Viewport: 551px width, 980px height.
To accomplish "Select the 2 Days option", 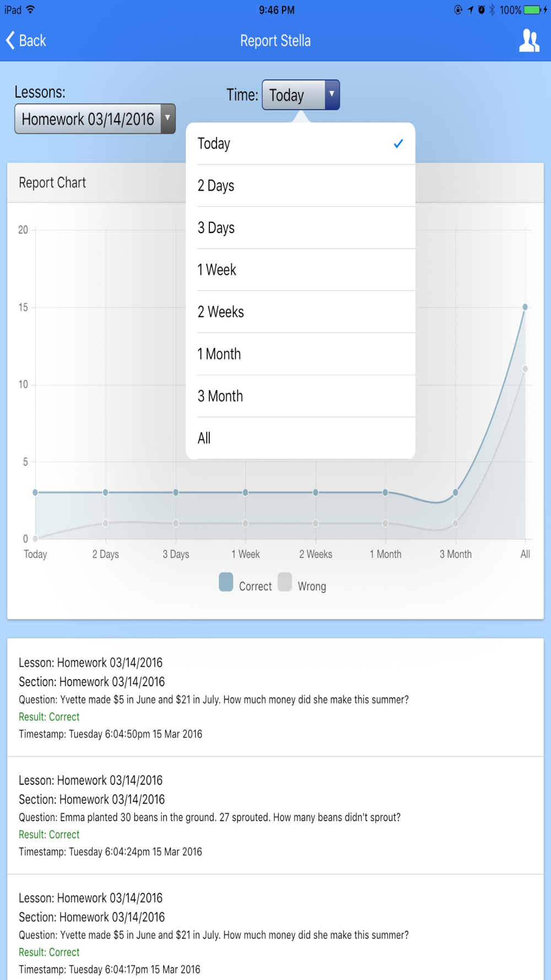I will (x=300, y=186).
